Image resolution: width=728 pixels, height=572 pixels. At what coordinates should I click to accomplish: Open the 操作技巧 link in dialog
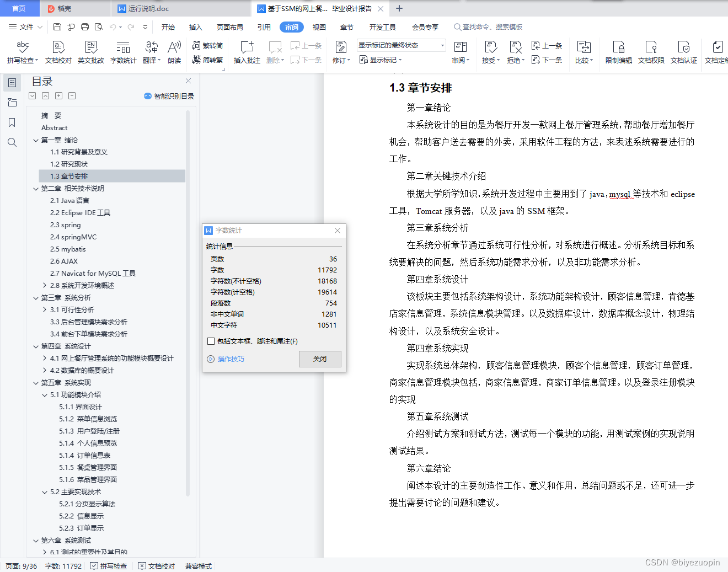(x=231, y=359)
